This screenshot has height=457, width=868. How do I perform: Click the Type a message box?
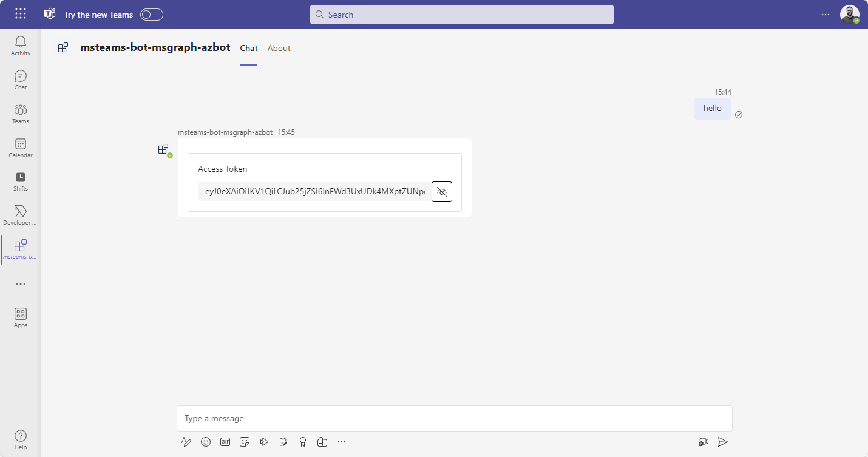click(x=455, y=418)
